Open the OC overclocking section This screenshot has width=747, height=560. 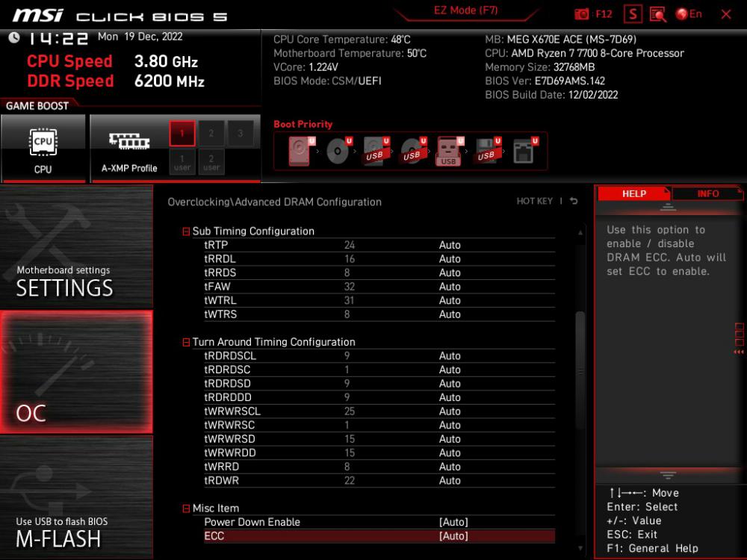click(x=76, y=372)
